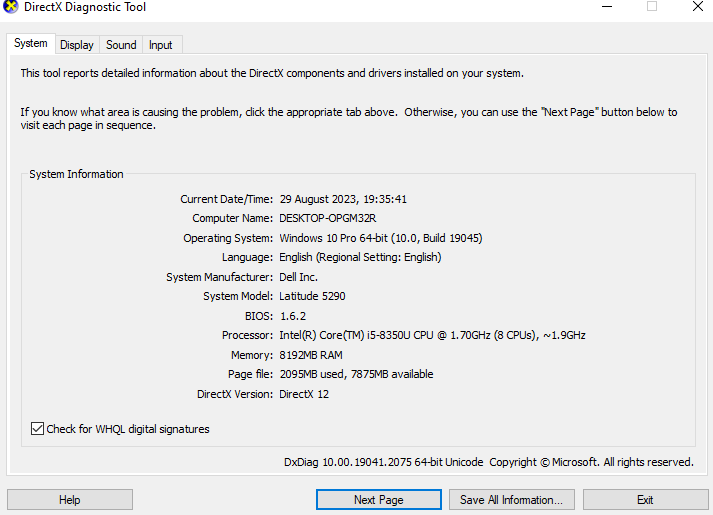Viewport: 713px width, 515px height.
Task: Click the Dell Inc. manufacturer value
Action: pyautogui.click(x=298, y=277)
